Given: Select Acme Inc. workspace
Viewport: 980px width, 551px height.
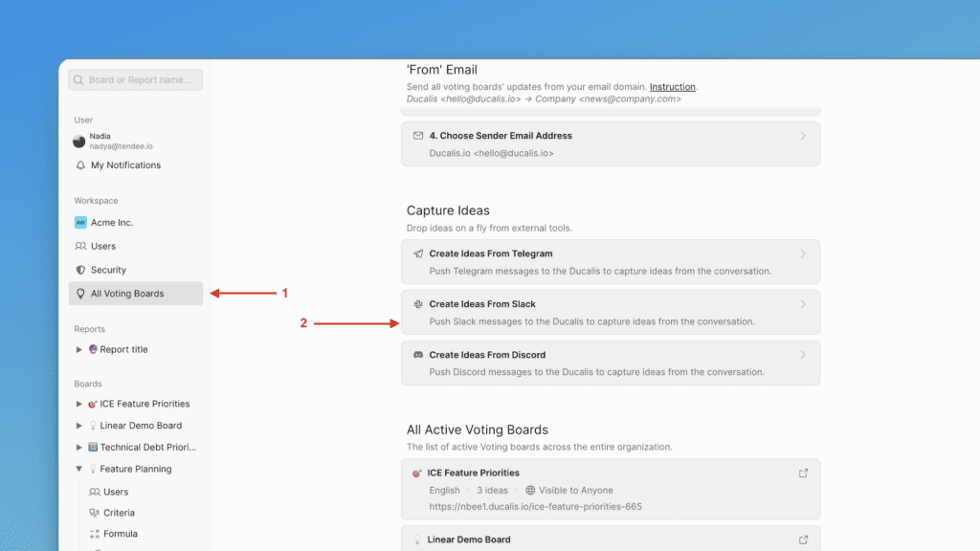Looking at the screenshot, I should coord(111,222).
